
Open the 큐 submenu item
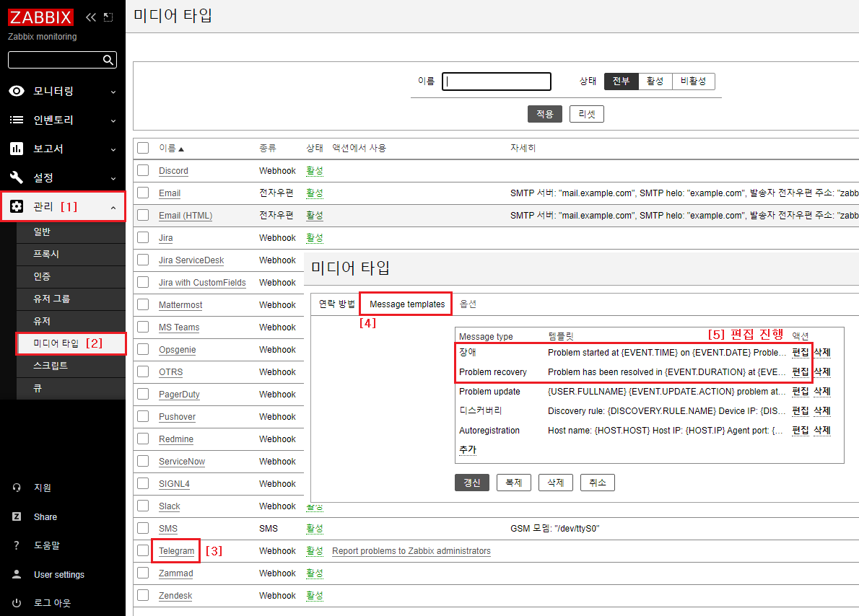[x=71, y=387]
